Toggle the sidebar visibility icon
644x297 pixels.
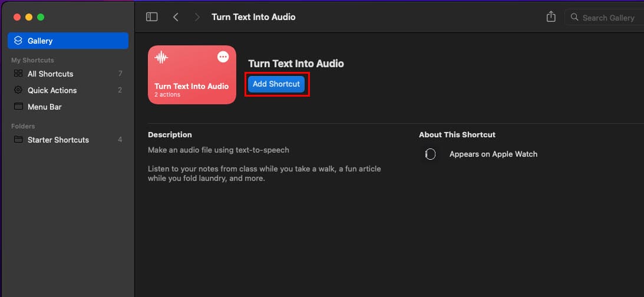[x=152, y=17]
